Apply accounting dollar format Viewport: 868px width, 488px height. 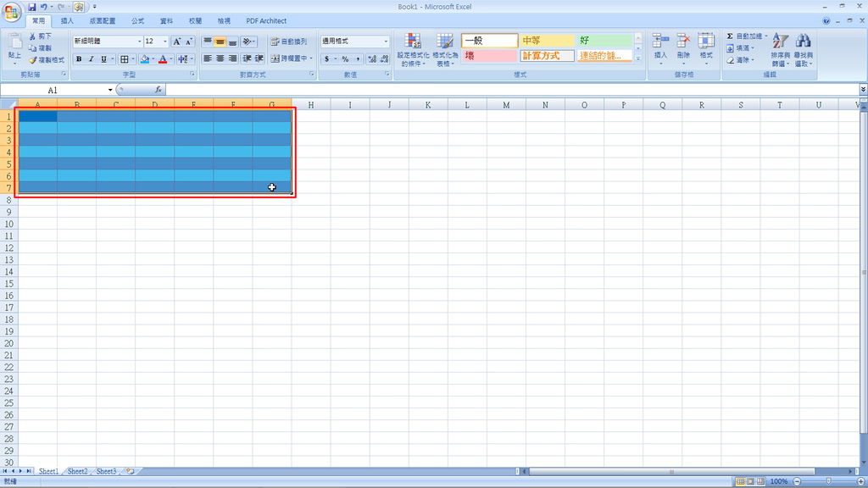pyautogui.click(x=327, y=58)
